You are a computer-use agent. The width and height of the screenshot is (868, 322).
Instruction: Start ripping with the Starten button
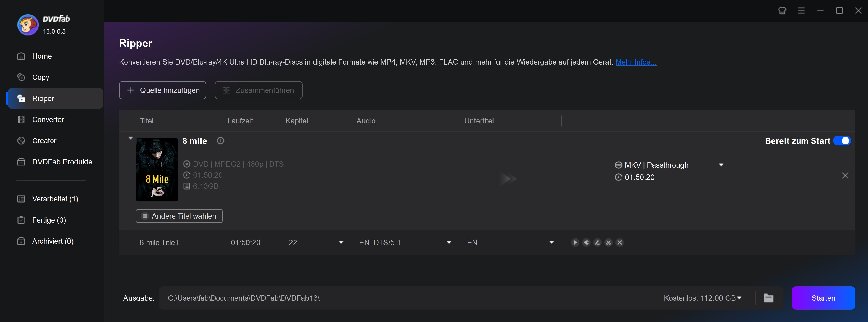point(823,298)
